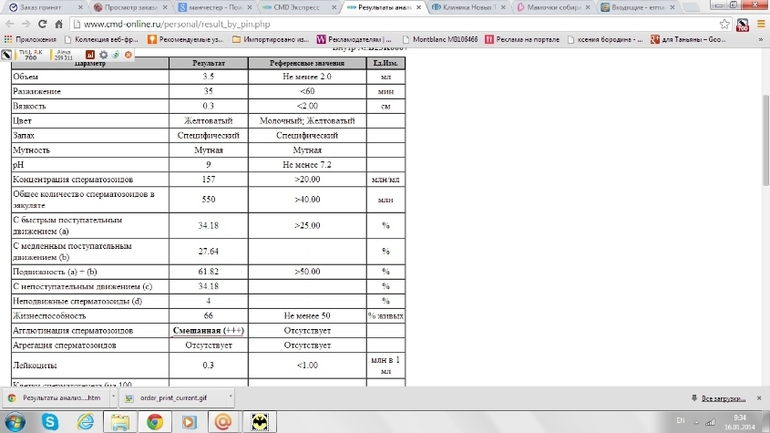
Task: Open the Все загрузки link
Action: tap(721, 397)
